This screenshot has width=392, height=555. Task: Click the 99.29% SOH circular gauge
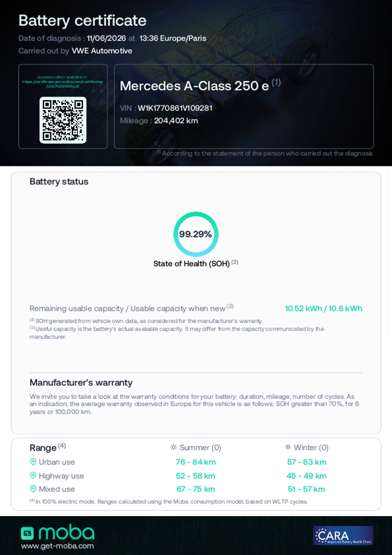tap(196, 234)
